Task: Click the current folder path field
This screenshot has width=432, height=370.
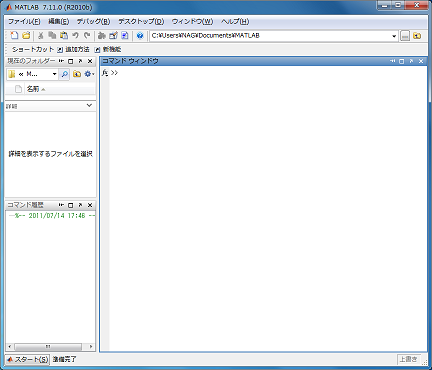Action: tap(270, 36)
